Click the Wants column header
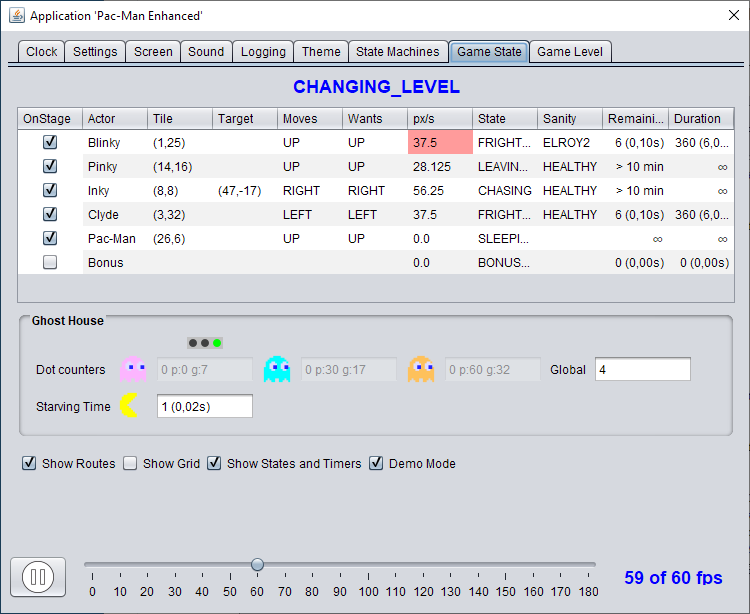750x614 pixels. [x=375, y=119]
